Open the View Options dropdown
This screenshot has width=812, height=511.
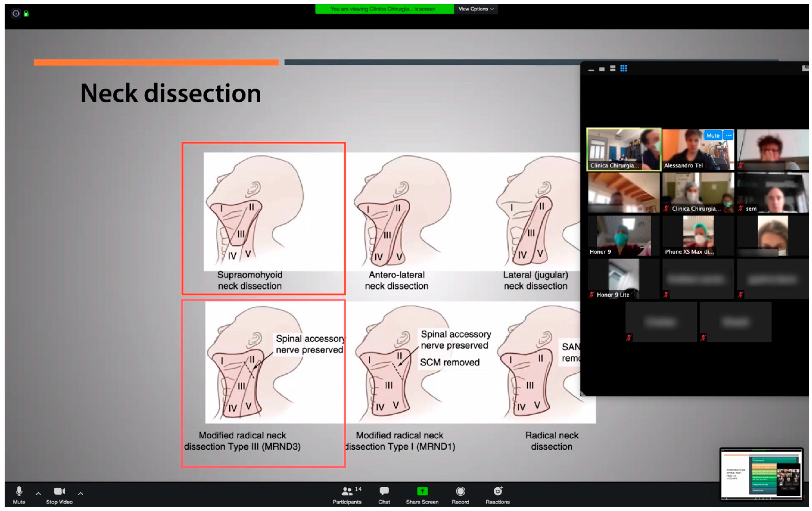476,9
